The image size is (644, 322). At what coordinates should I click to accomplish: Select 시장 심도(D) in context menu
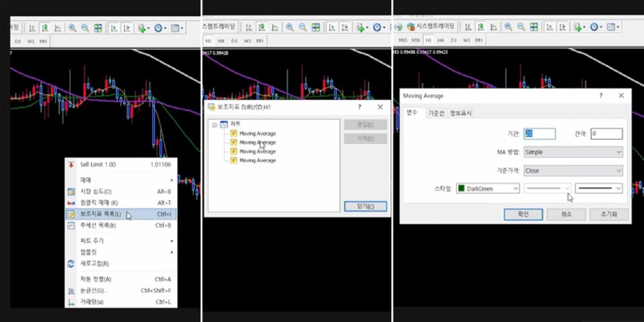point(122,192)
